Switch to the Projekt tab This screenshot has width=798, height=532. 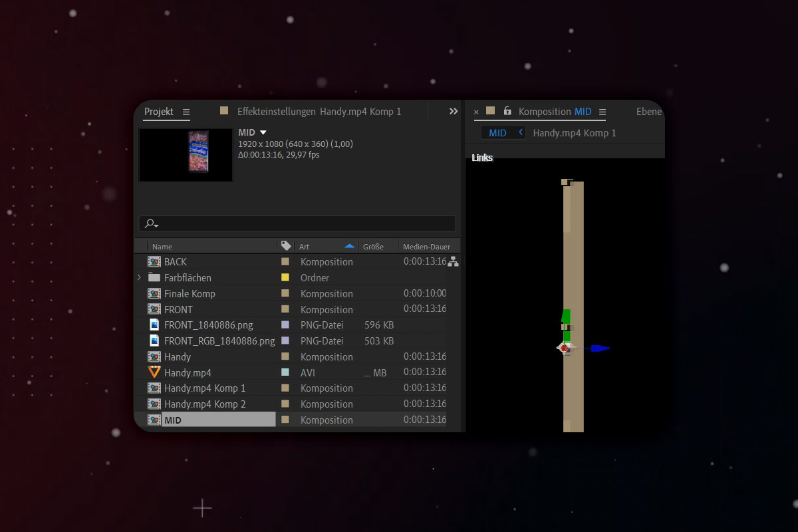(159, 112)
